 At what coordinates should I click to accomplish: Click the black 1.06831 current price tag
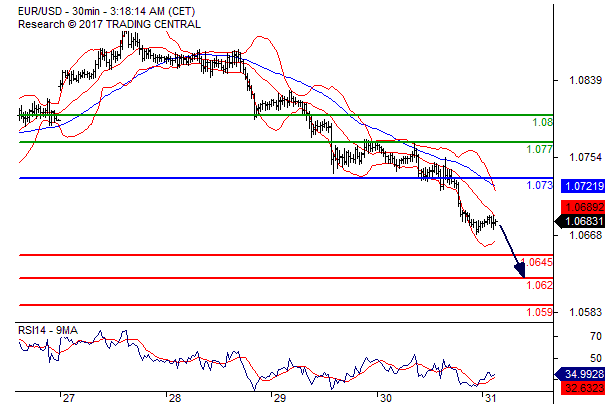(580, 221)
